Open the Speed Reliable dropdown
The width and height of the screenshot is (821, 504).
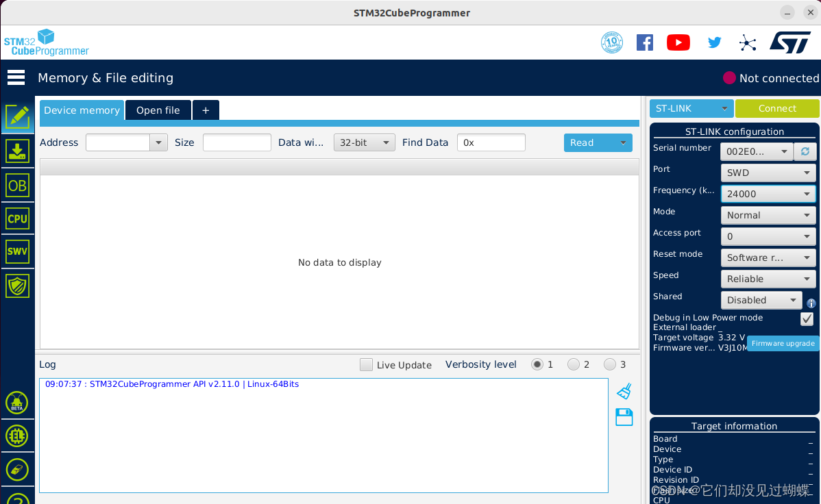[768, 279]
